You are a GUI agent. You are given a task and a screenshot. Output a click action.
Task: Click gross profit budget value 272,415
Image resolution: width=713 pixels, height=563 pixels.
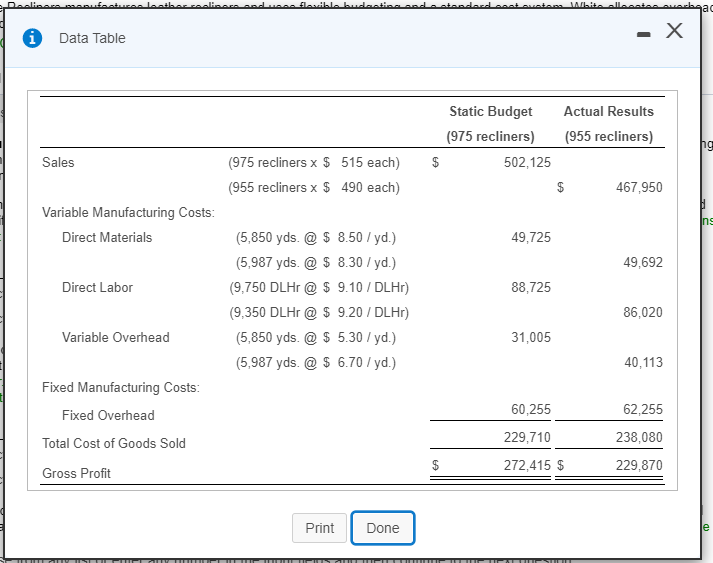[527, 465]
